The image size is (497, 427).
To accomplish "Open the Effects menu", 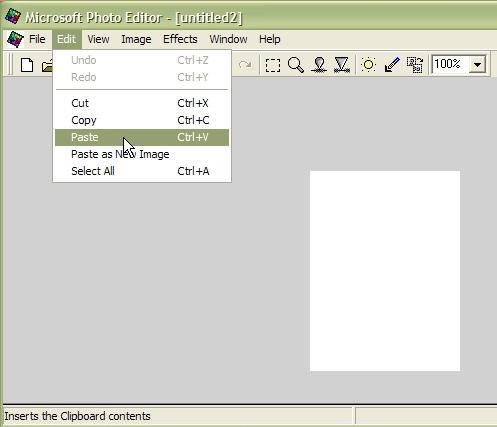I will (x=180, y=39).
